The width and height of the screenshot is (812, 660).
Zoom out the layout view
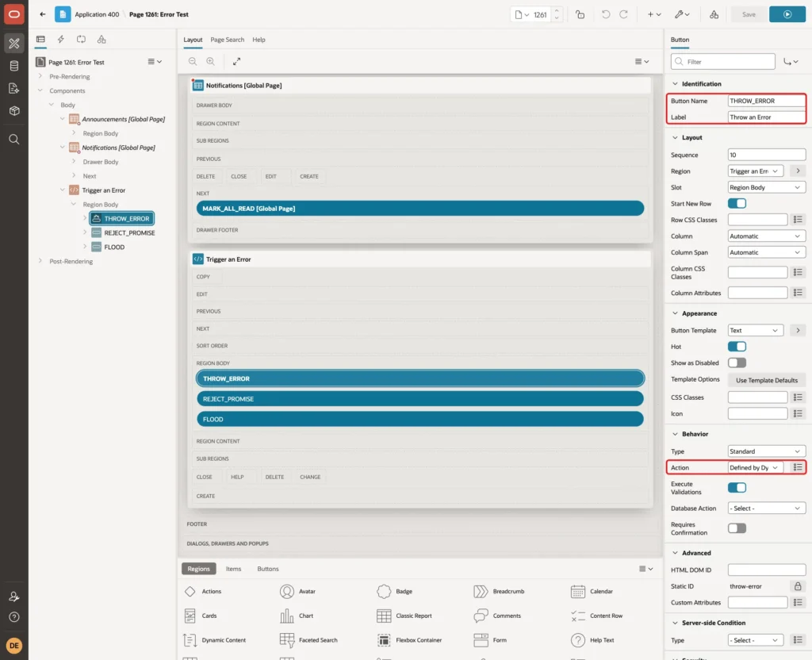coord(193,61)
